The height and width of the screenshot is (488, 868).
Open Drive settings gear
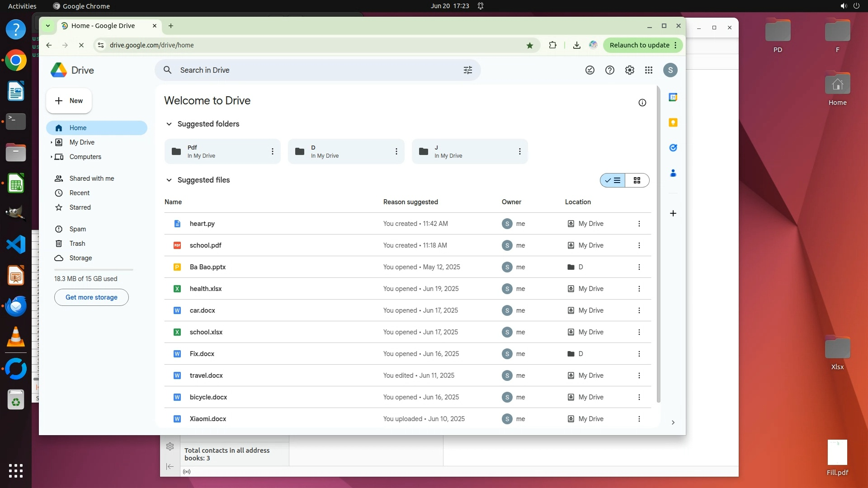(x=629, y=70)
